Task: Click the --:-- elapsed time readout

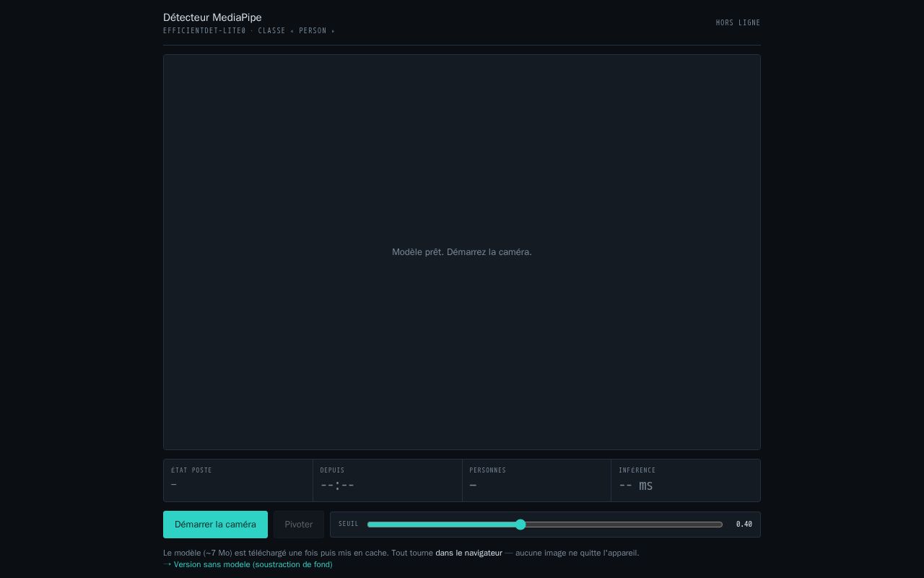Action: 337,485
